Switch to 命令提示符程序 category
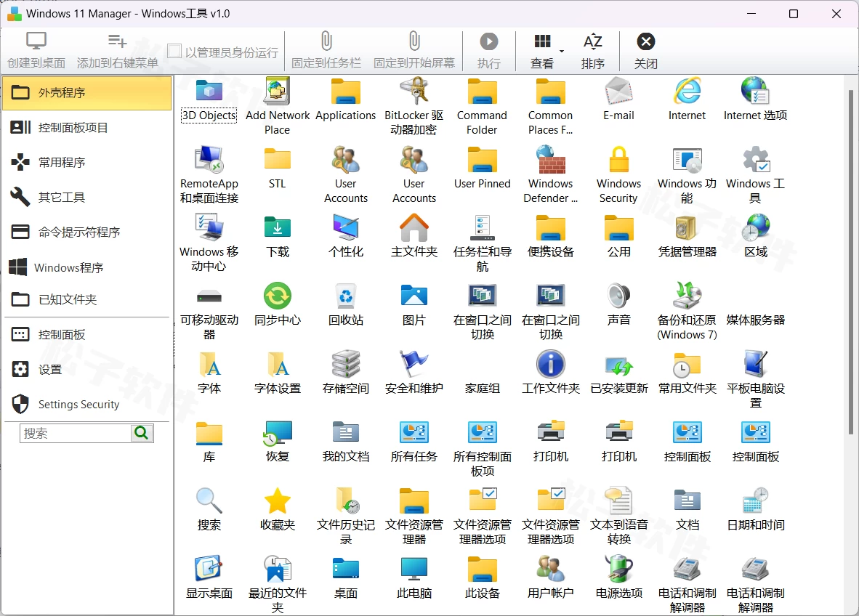Screen dimensions: 859x616 click(x=87, y=232)
